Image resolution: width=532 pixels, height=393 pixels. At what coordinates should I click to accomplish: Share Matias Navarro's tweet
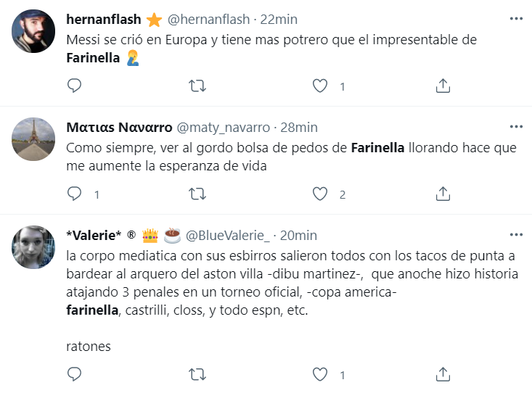pyautogui.click(x=443, y=194)
